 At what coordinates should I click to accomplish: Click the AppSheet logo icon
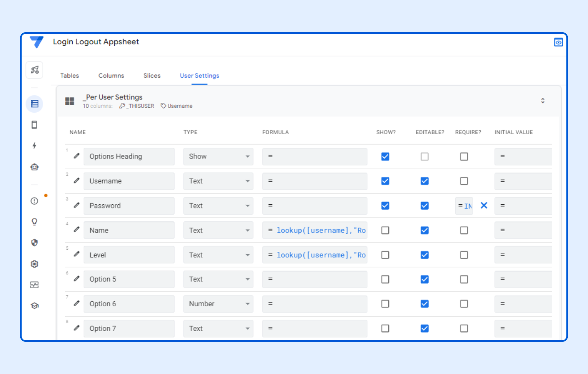37,42
